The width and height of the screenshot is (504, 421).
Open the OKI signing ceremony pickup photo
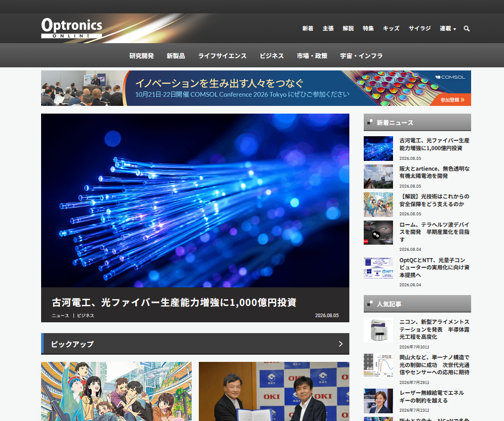274,391
